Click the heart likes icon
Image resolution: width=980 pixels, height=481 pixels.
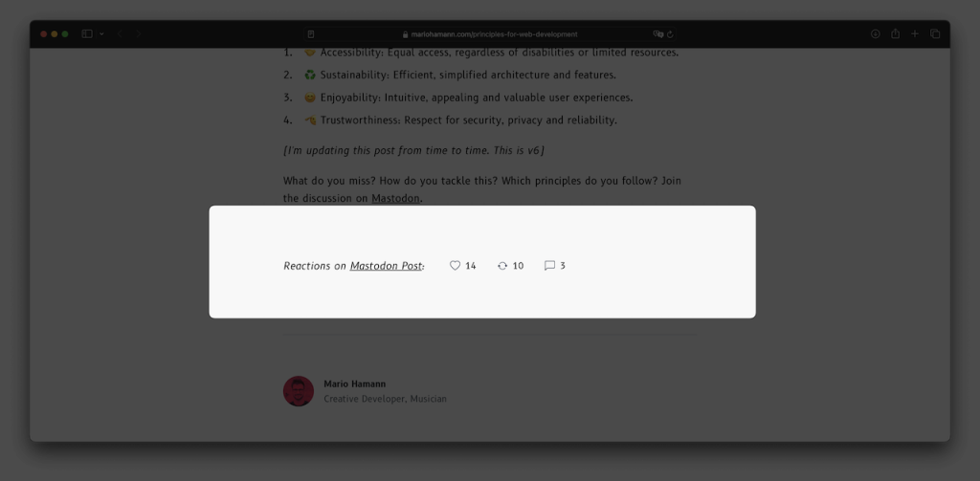[x=455, y=266]
